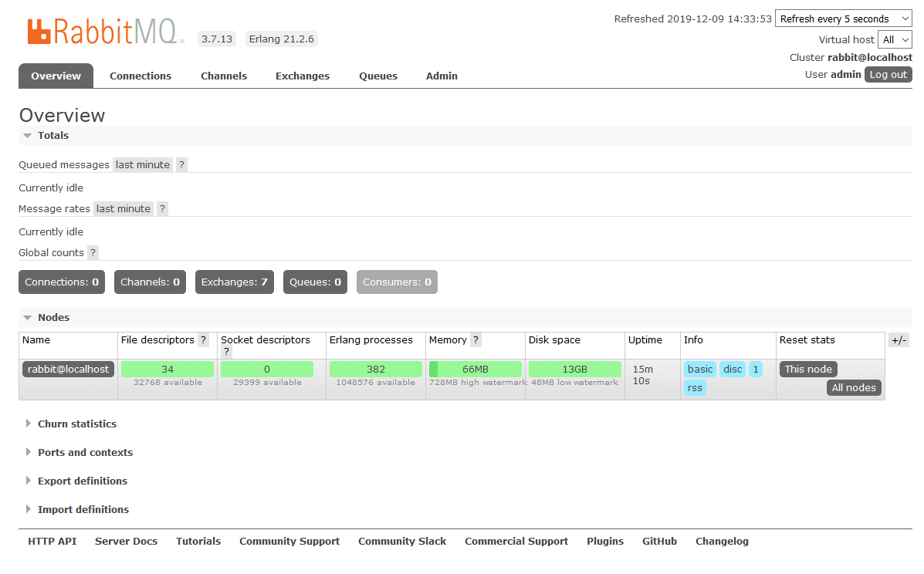The height and width of the screenshot is (574, 924).
Task: Click the 48MB low watermark text
Action: 574,383
